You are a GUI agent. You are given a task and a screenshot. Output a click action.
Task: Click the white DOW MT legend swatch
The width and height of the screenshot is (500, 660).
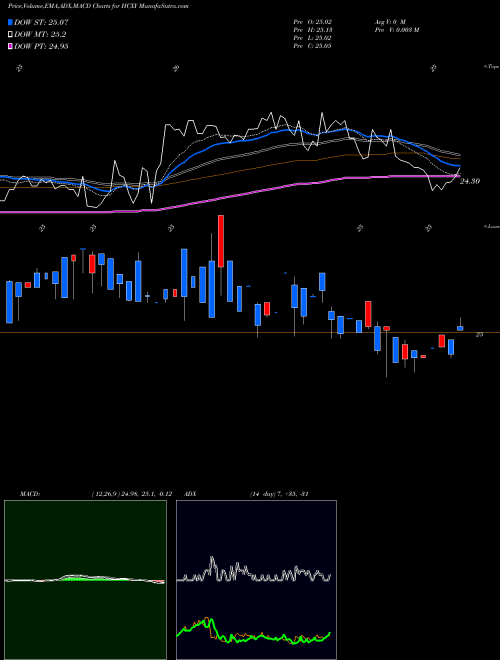[x=10, y=35]
